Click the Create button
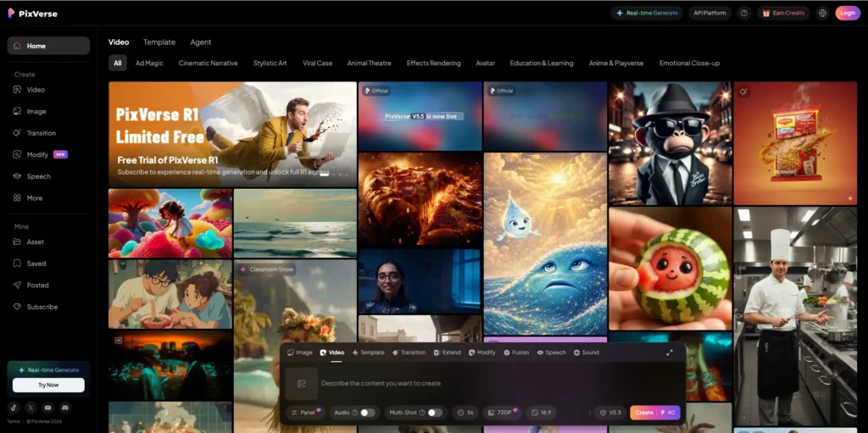The width and height of the screenshot is (868, 433). [x=654, y=413]
